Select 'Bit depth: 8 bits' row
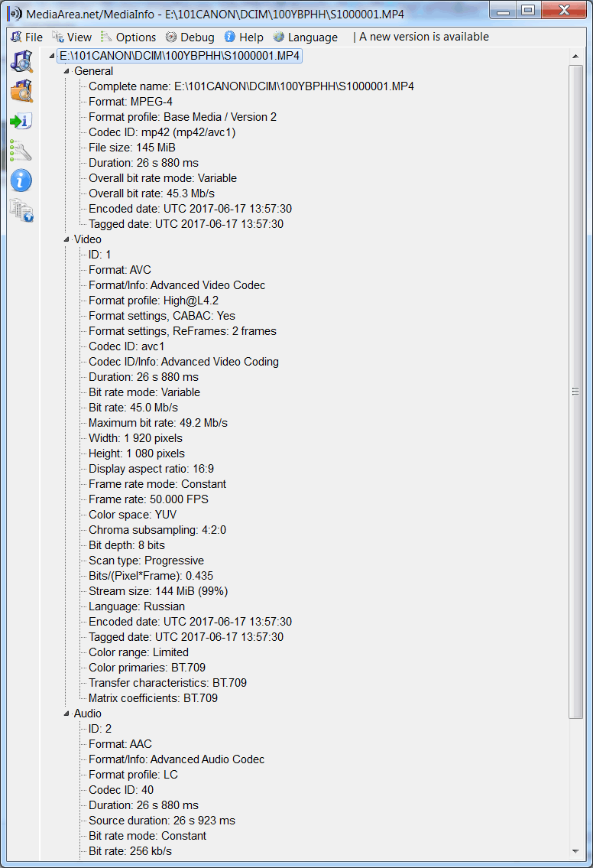The image size is (593, 868). tap(127, 545)
